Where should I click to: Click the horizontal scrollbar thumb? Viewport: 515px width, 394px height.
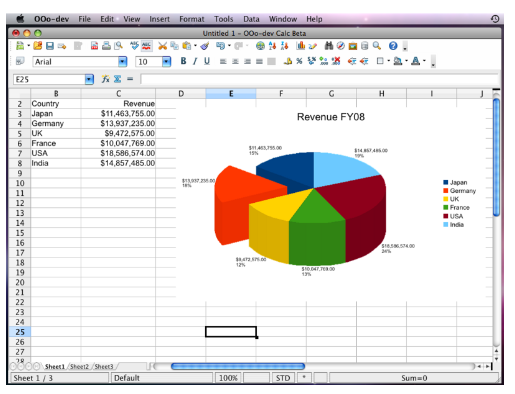238,366
